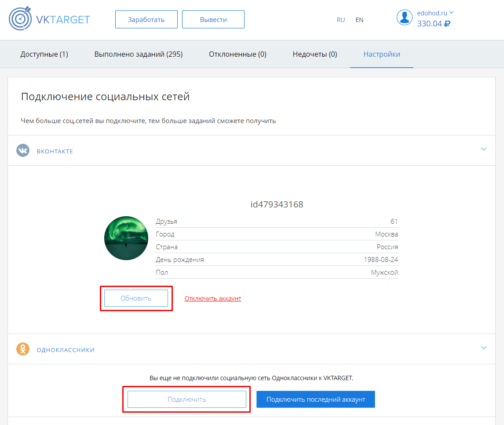The height and width of the screenshot is (425, 504).
Task: Click the Обновить button
Action: [x=136, y=298]
